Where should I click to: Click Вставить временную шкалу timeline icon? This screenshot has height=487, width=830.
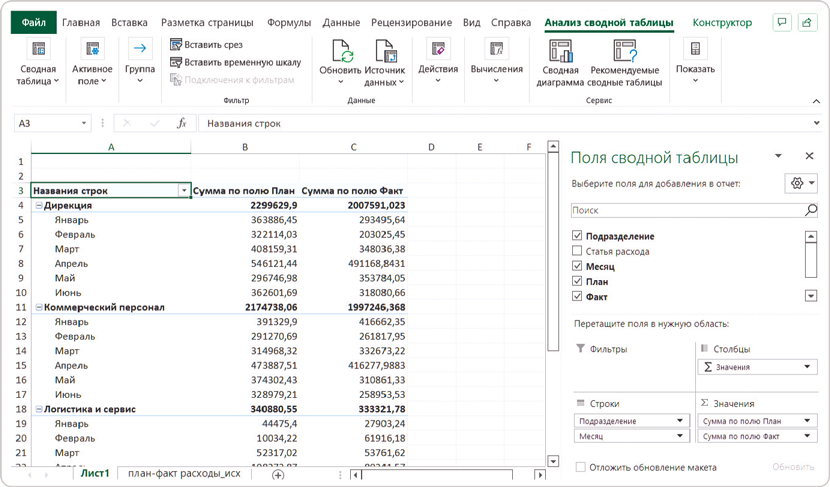176,62
